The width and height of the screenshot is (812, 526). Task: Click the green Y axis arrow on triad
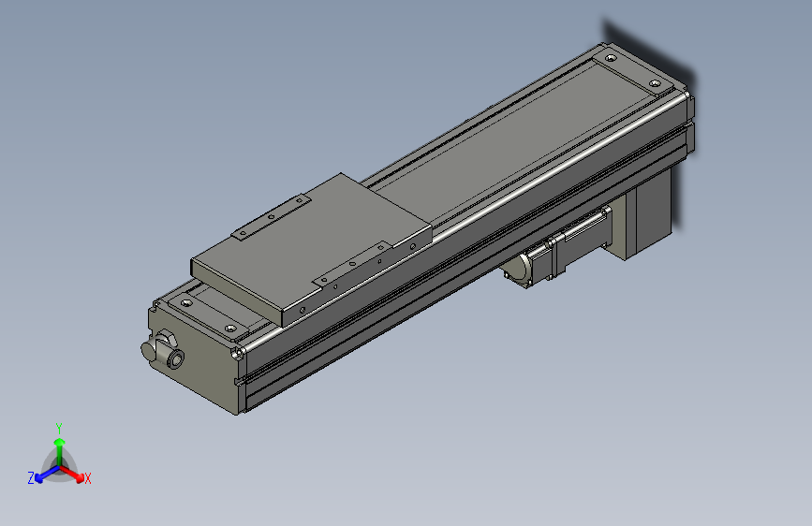point(60,451)
